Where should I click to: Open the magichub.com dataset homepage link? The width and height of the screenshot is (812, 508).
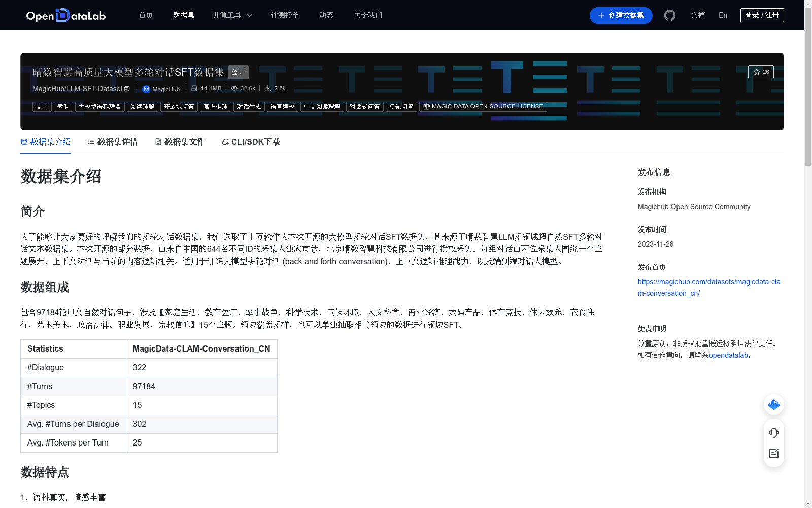click(x=709, y=288)
